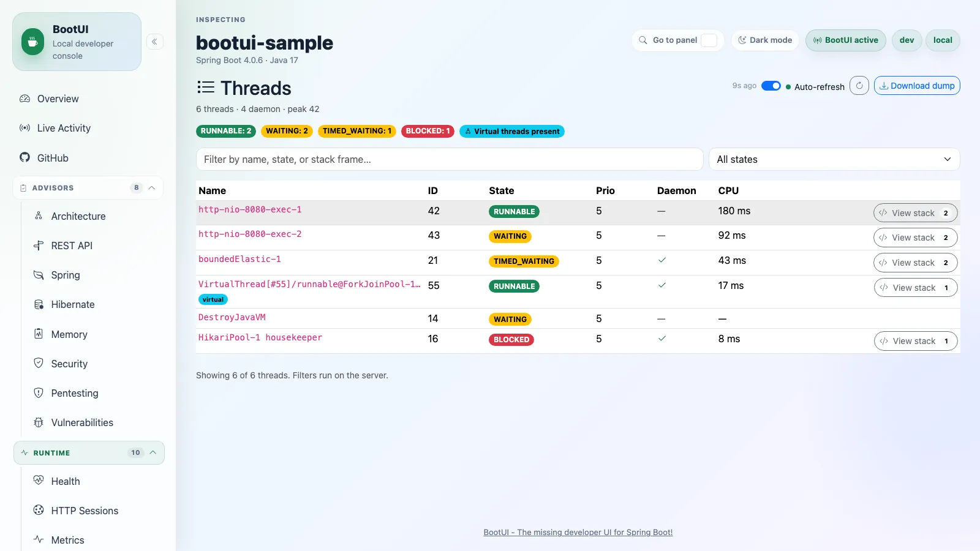
Task: Click the dev profile pill
Action: click(907, 40)
